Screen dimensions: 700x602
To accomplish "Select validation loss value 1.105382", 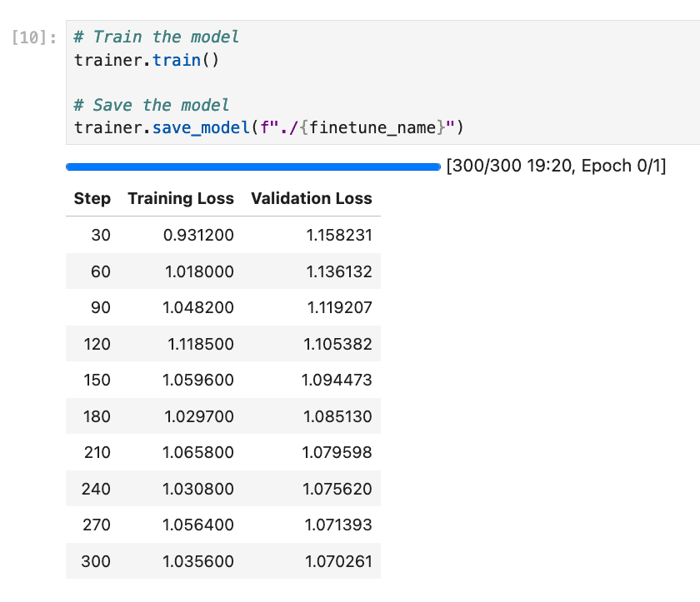I will click(337, 344).
